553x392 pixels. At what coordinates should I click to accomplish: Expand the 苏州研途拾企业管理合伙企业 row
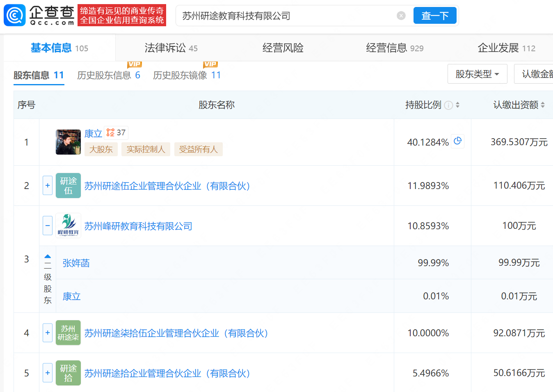[48, 373]
